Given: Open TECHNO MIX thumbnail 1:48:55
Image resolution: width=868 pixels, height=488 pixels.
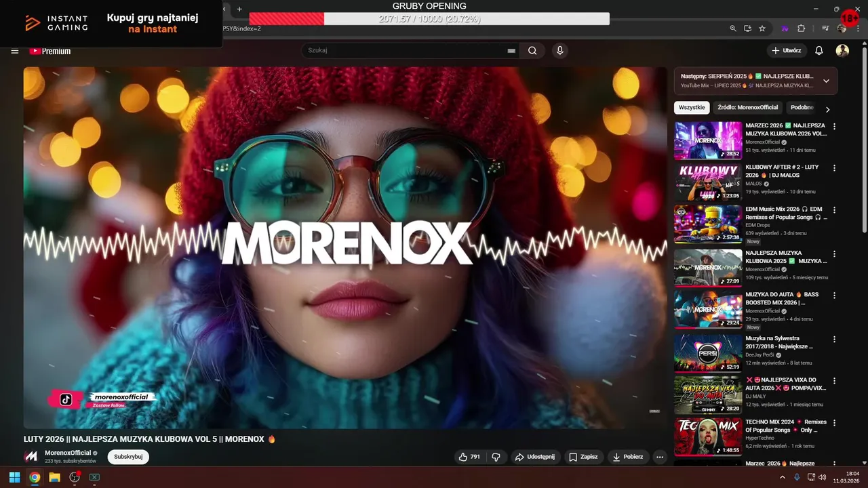Looking at the screenshot, I should click(x=708, y=437).
